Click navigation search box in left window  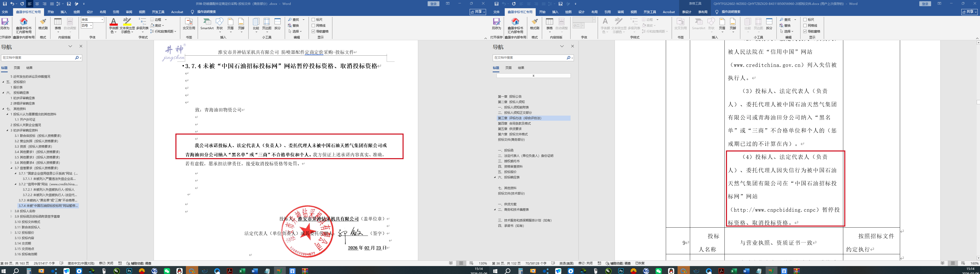[38, 58]
